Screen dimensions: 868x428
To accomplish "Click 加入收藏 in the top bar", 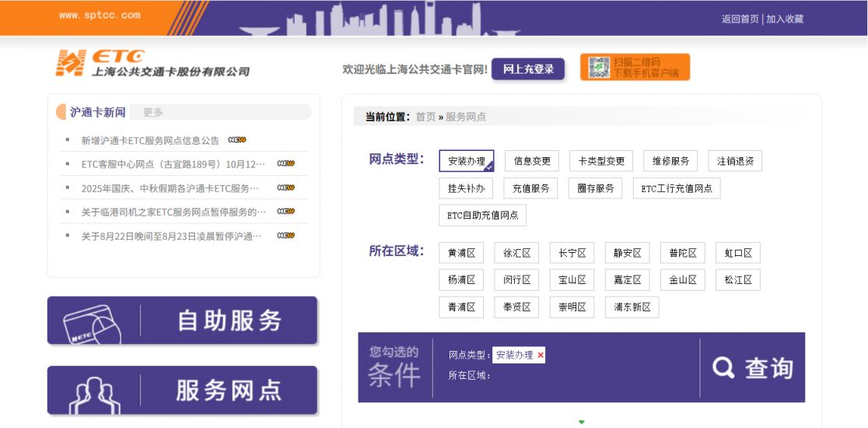I will click(x=785, y=19).
